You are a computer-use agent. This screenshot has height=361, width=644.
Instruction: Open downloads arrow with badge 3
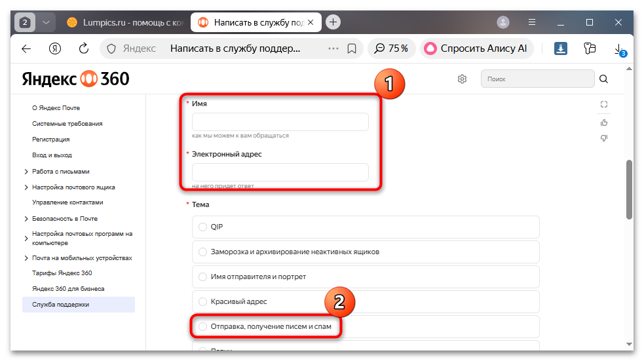point(619,49)
